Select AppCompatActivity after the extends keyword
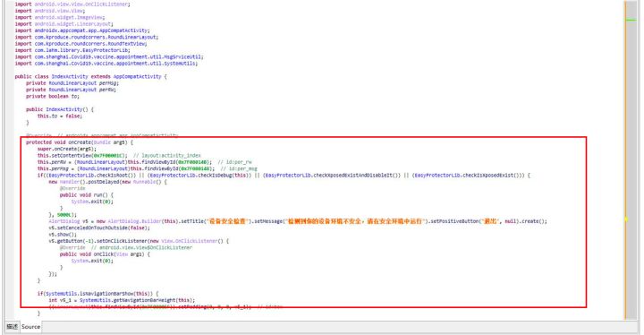Screen dimensions: 644x335 click(137, 76)
